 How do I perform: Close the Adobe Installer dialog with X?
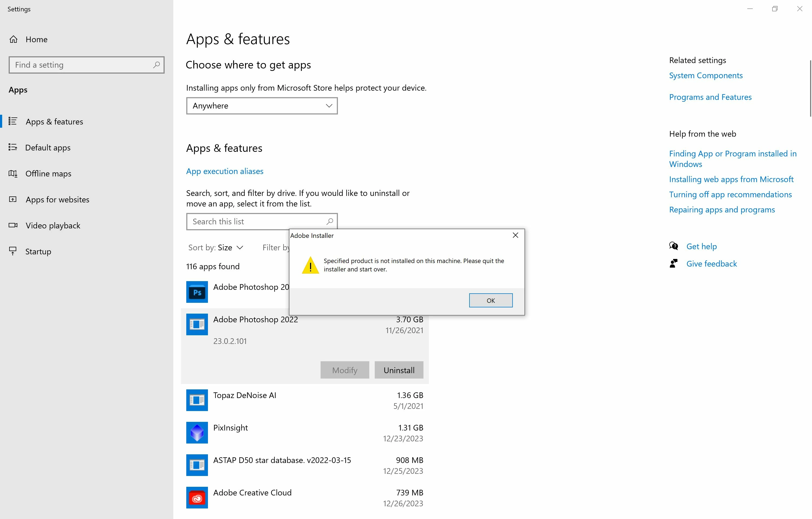[515, 235]
